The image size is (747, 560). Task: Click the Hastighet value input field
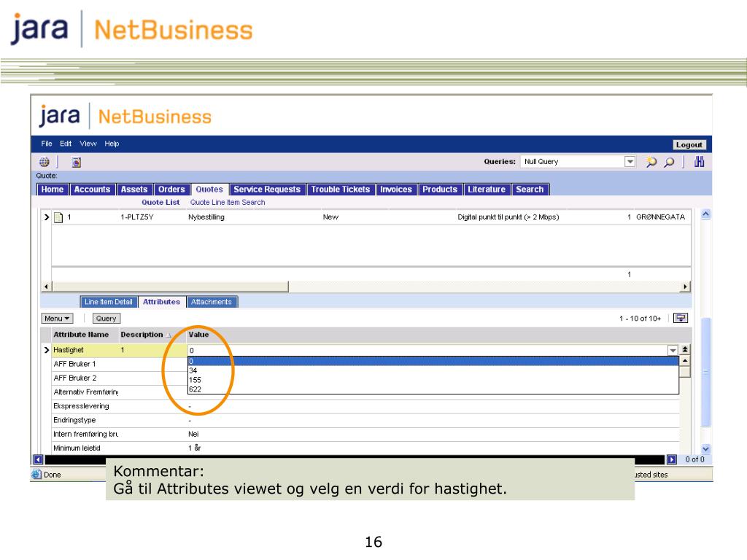coord(427,351)
